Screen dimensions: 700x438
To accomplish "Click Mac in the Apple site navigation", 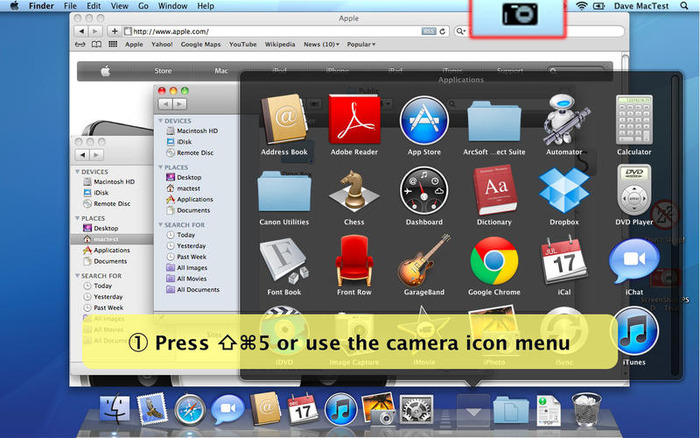I will click(x=221, y=71).
